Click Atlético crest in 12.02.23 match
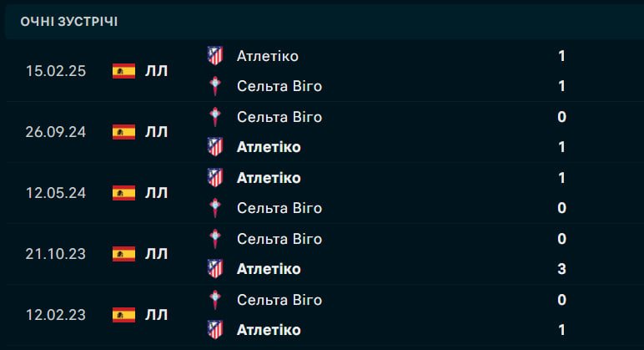Image resolution: width=644 pixels, height=350 pixels. (215, 330)
